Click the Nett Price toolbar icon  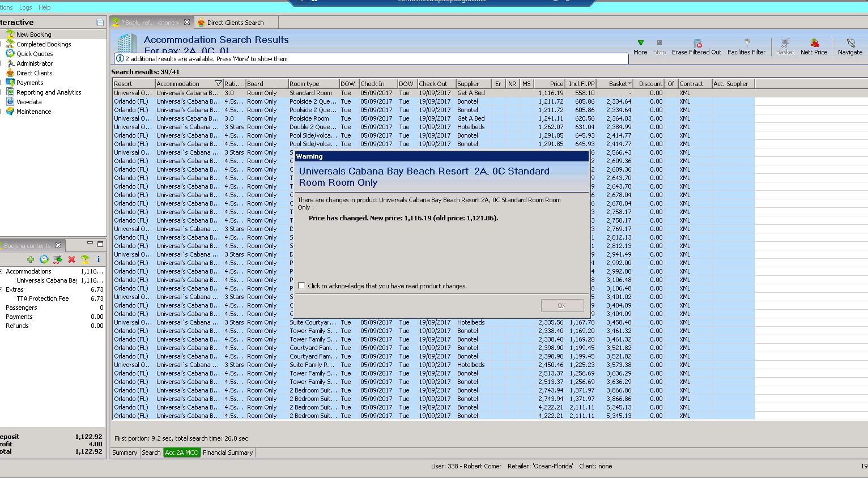814,44
